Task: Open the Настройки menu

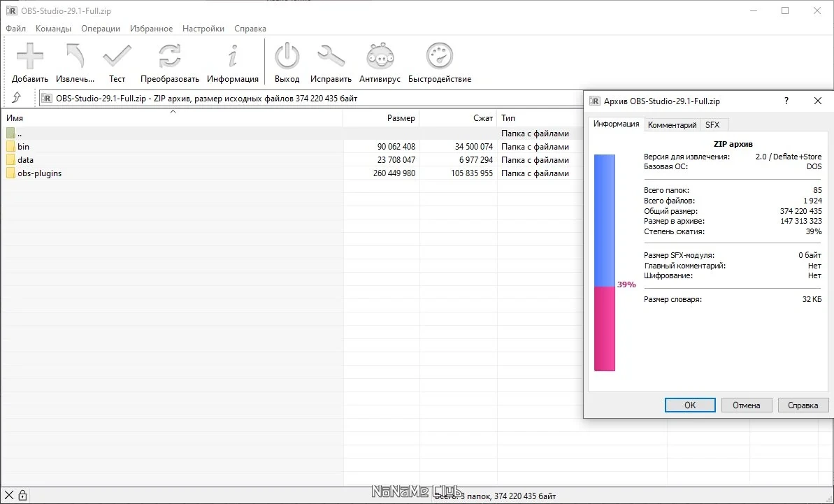Action: (203, 29)
